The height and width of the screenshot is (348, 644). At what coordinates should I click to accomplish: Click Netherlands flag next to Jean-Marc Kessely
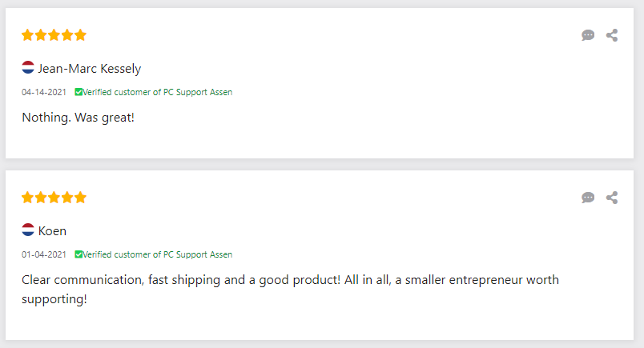point(28,68)
